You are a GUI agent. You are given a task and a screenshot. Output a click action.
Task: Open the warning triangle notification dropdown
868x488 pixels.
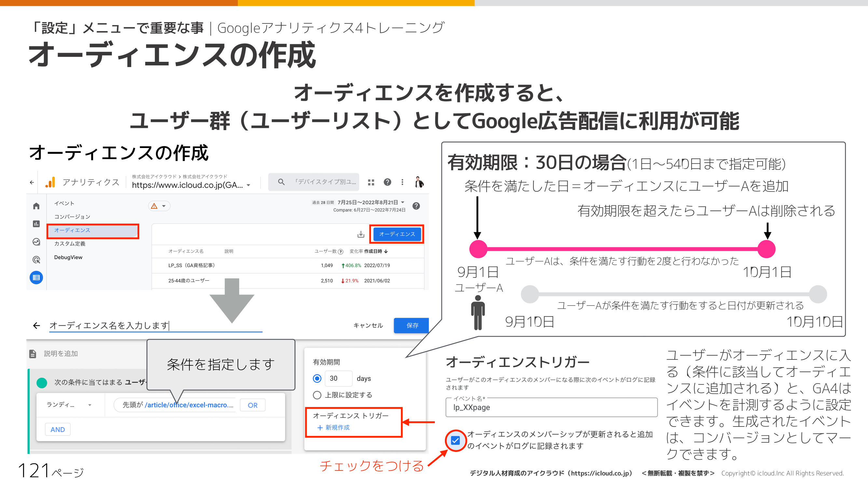159,206
